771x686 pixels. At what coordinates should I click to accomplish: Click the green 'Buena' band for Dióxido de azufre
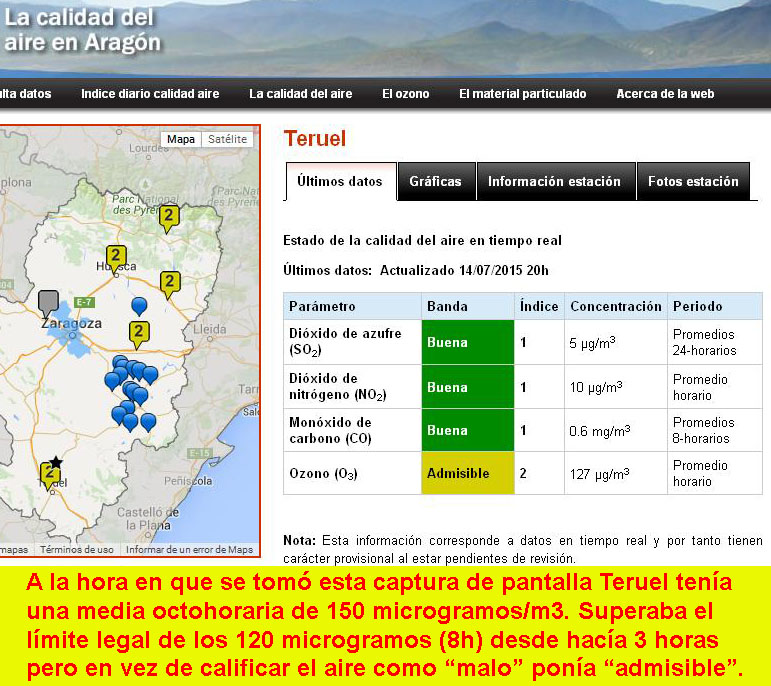tap(468, 342)
